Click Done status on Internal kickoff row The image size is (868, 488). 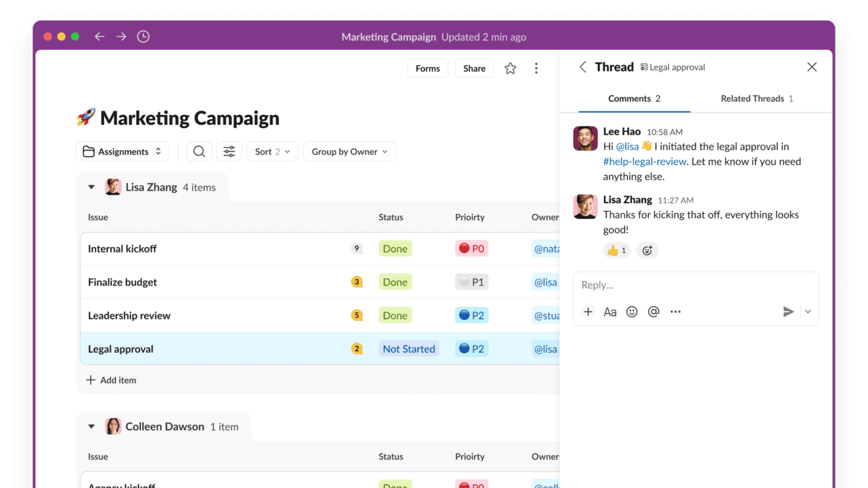click(x=395, y=248)
